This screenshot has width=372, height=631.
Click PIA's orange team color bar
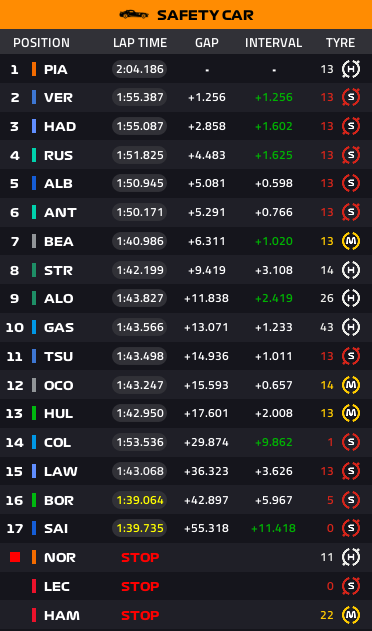(34, 69)
